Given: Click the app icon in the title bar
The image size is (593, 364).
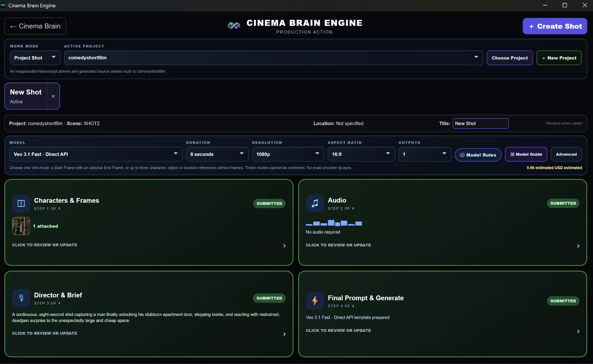Looking at the screenshot, I should (3, 5).
